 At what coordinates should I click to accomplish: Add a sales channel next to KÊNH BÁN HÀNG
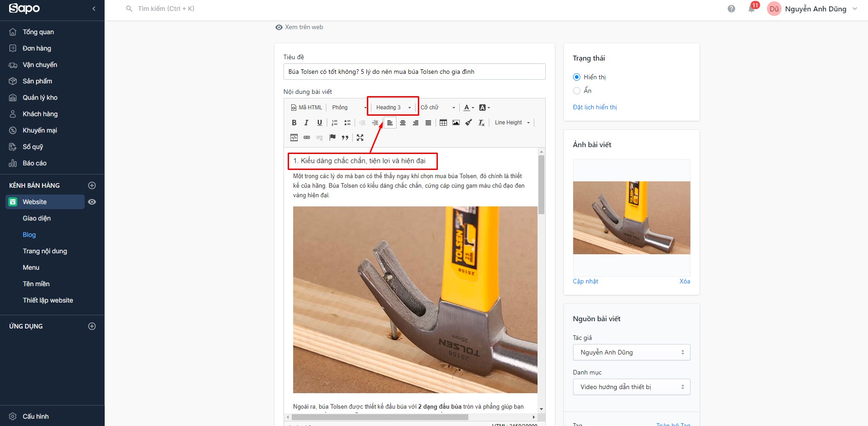(92, 185)
